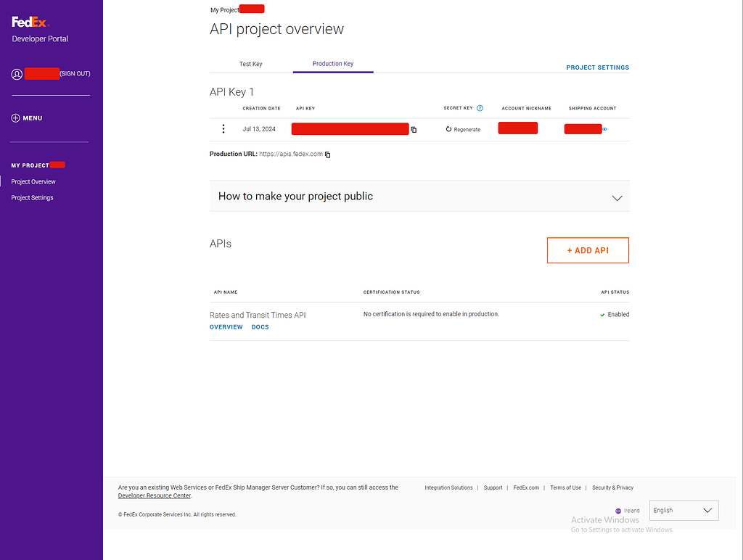The height and width of the screenshot is (560, 743).
Task: Reveal the shipping account number with the eye icon
Action: pyautogui.click(x=605, y=129)
